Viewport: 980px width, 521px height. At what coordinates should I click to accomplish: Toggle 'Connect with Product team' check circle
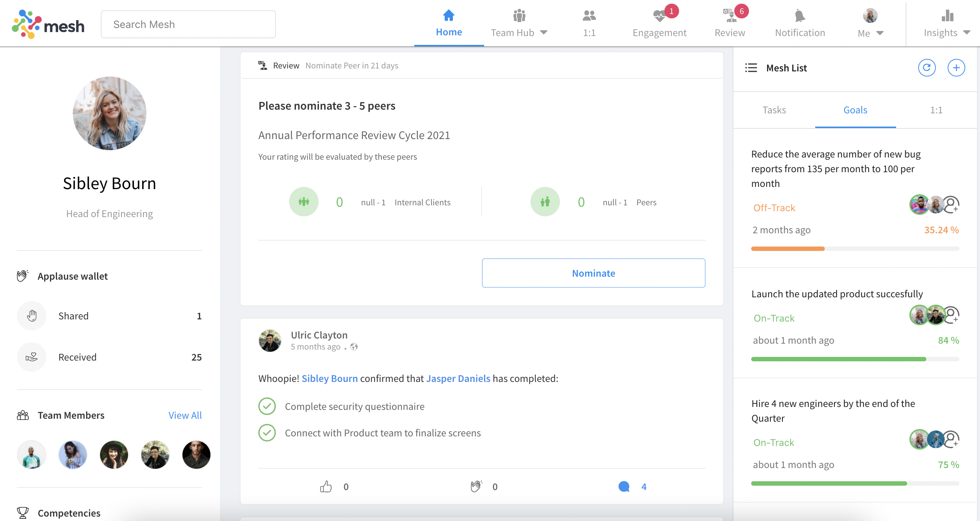pyautogui.click(x=267, y=433)
